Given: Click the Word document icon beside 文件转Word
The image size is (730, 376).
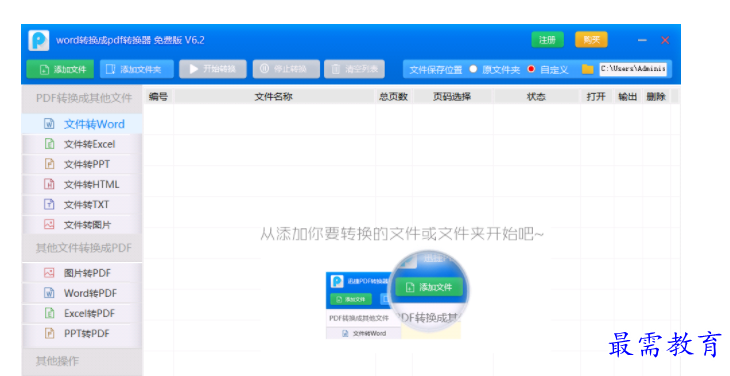Looking at the screenshot, I should click(49, 124).
